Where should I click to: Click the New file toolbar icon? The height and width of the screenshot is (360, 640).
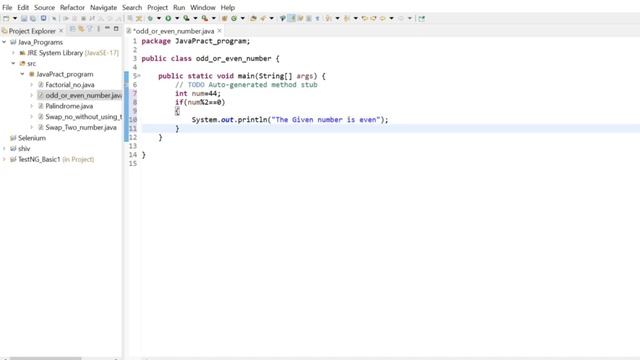[6, 18]
